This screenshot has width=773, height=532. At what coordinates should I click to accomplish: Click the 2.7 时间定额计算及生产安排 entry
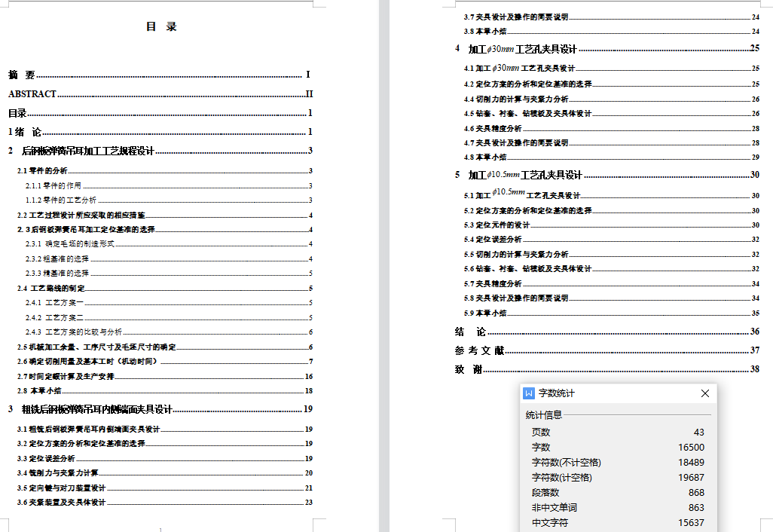pos(165,376)
